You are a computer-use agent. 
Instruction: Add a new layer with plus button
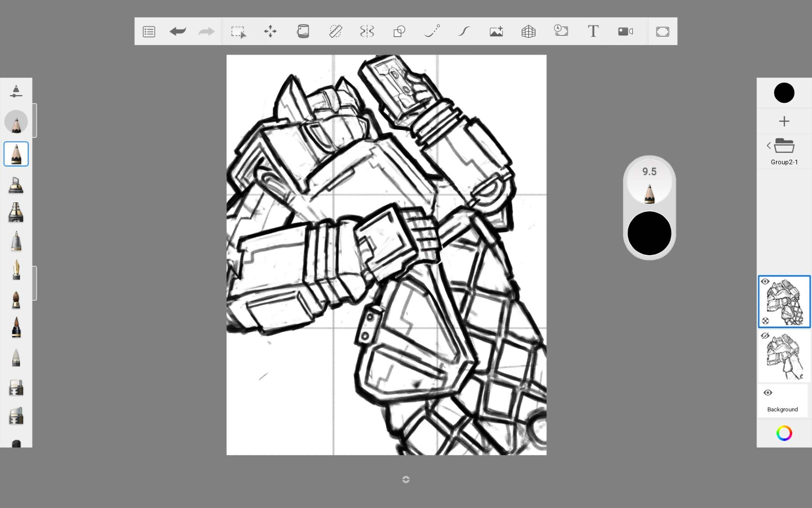coord(784,121)
